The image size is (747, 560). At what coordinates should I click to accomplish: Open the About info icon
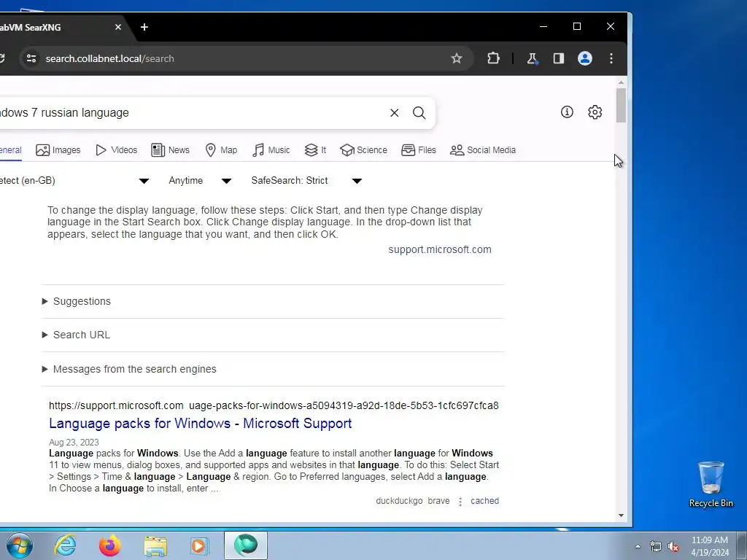click(567, 112)
